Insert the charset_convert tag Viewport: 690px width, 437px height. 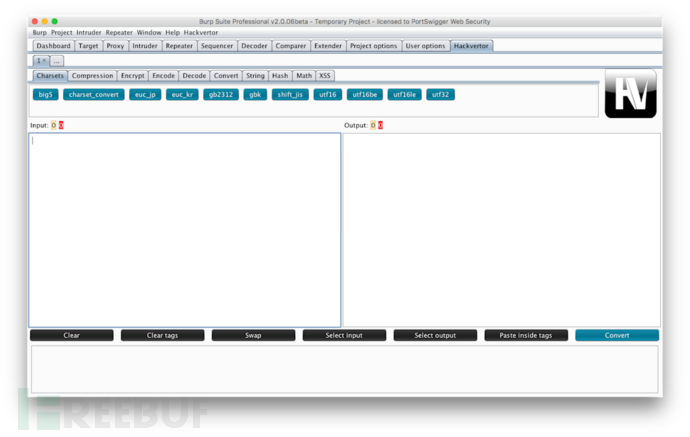point(94,95)
